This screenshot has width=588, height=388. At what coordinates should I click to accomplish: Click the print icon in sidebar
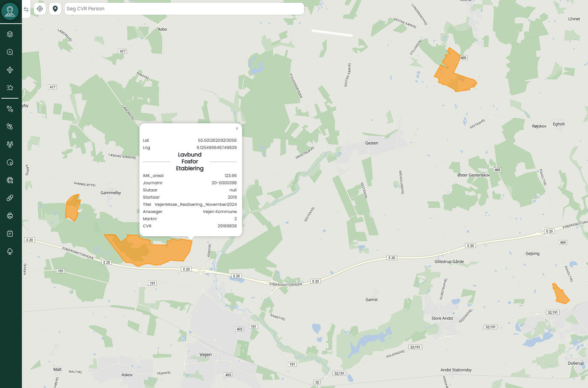point(10,216)
